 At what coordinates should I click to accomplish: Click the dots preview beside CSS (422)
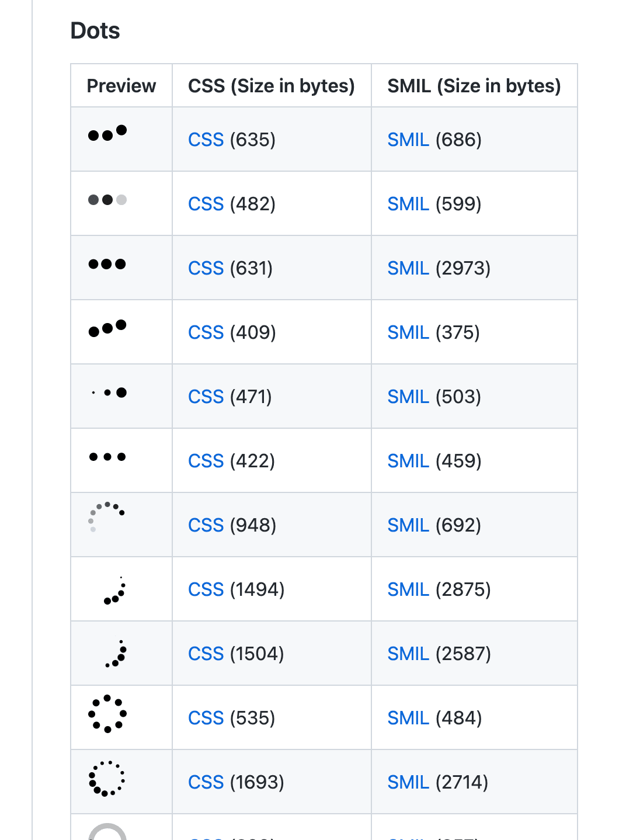[x=107, y=457]
